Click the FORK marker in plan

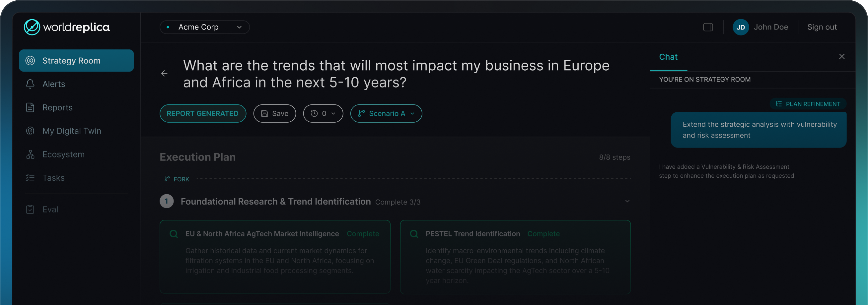[x=177, y=179]
